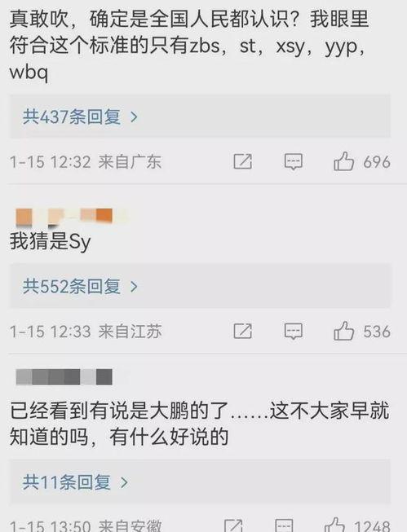The image size is (407, 532).
Task: Tap the 696 like count
Action: (377, 162)
